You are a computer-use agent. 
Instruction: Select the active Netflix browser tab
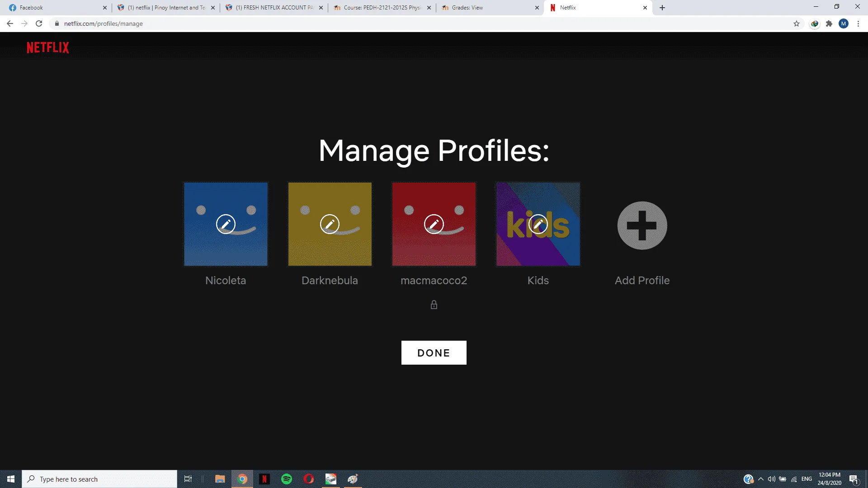click(x=597, y=8)
